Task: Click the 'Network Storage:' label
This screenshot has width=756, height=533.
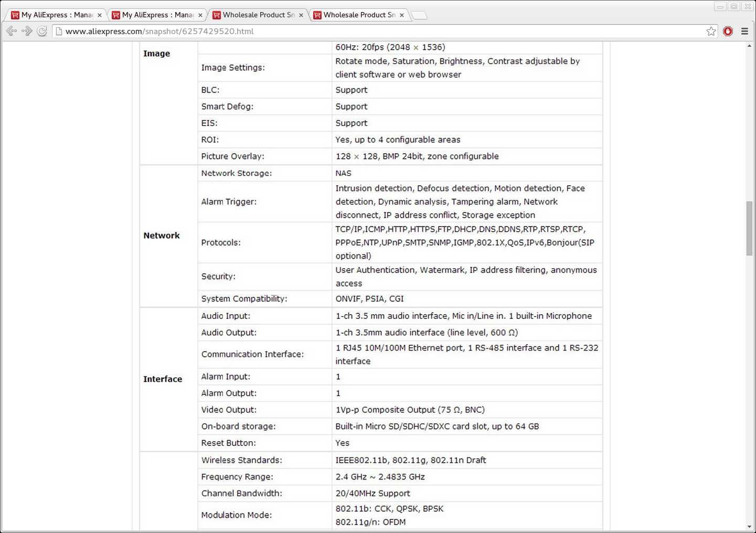Action: (237, 173)
